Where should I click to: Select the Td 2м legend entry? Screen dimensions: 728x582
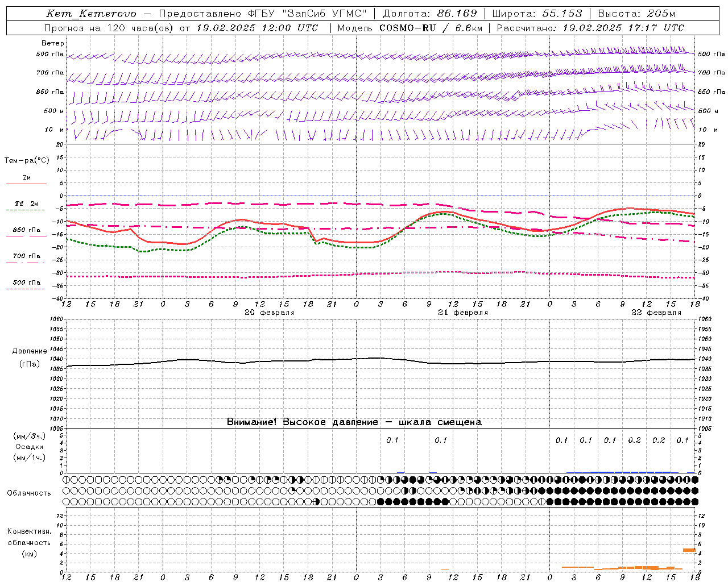(x=26, y=203)
